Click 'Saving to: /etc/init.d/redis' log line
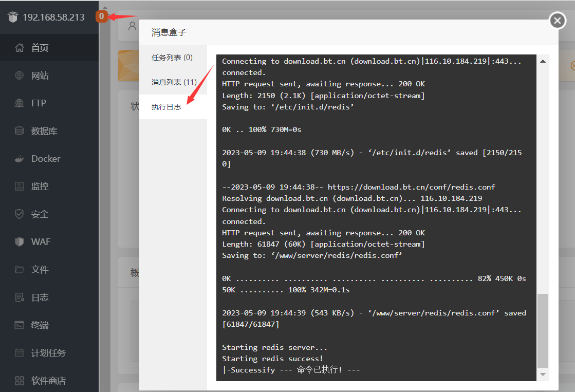Image resolution: width=575 pixels, height=392 pixels. [288, 107]
